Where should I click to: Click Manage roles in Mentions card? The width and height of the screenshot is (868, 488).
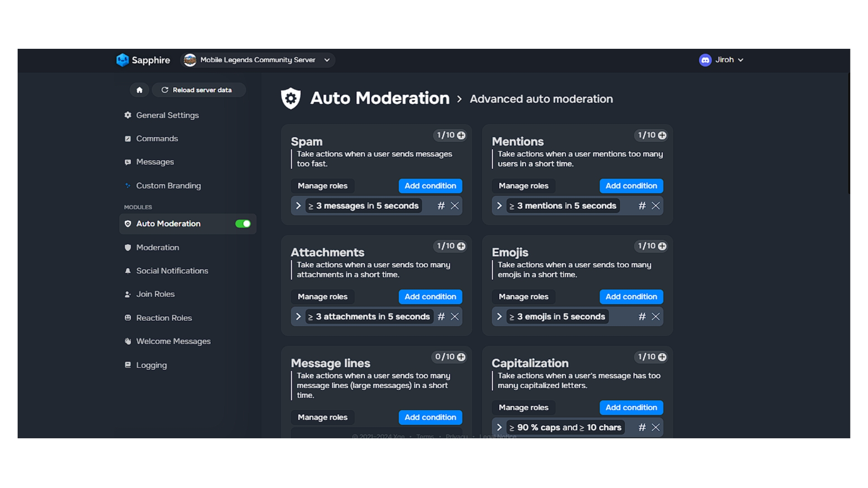tap(523, 186)
